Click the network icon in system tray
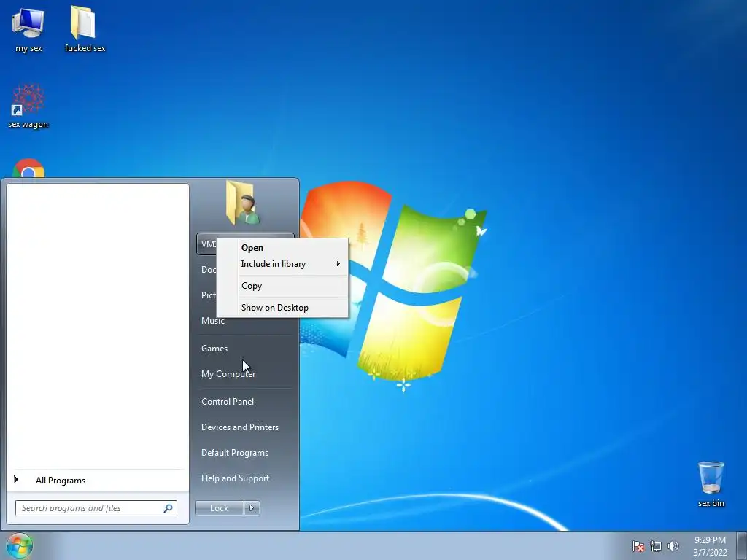The image size is (747, 560). click(x=656, y=546)
